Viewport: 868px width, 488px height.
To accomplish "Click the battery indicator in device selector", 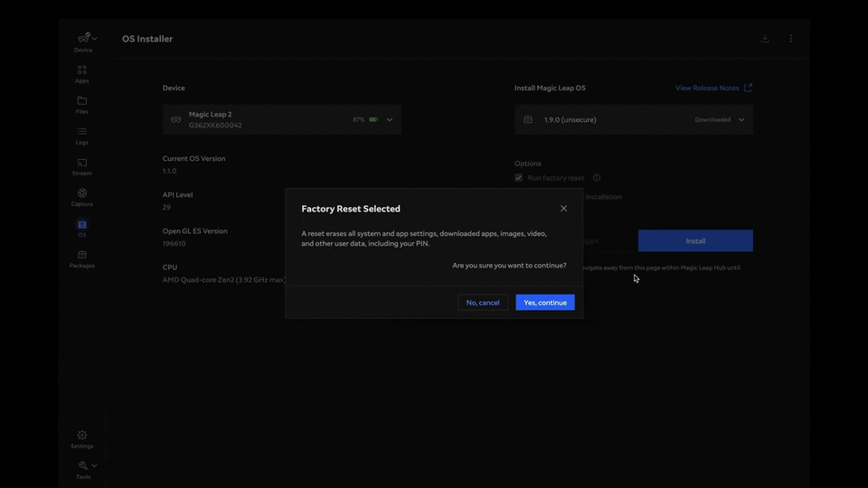I will tap(374, 119).
